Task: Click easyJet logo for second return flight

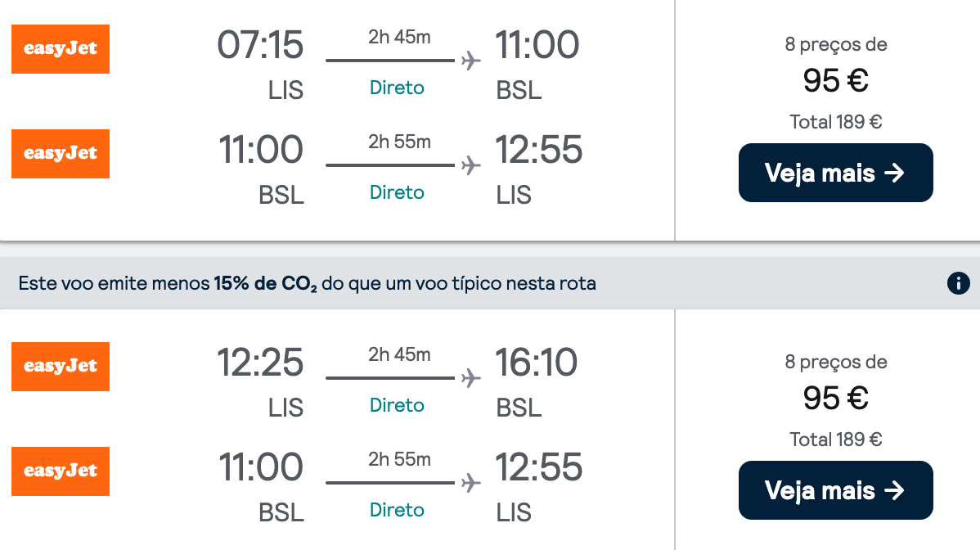Action: click(x=61, y=471)
